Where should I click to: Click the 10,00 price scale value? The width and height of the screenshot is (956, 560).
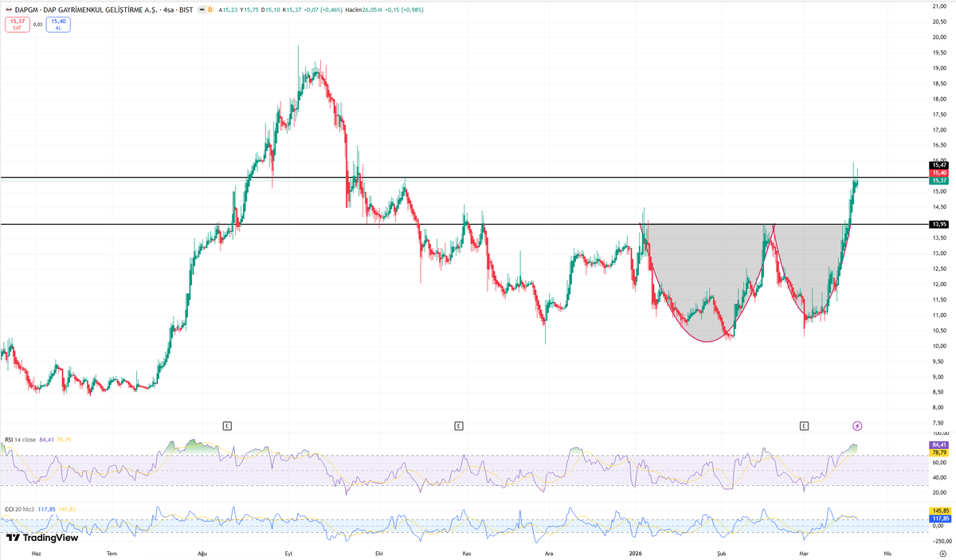coord(938,346)
